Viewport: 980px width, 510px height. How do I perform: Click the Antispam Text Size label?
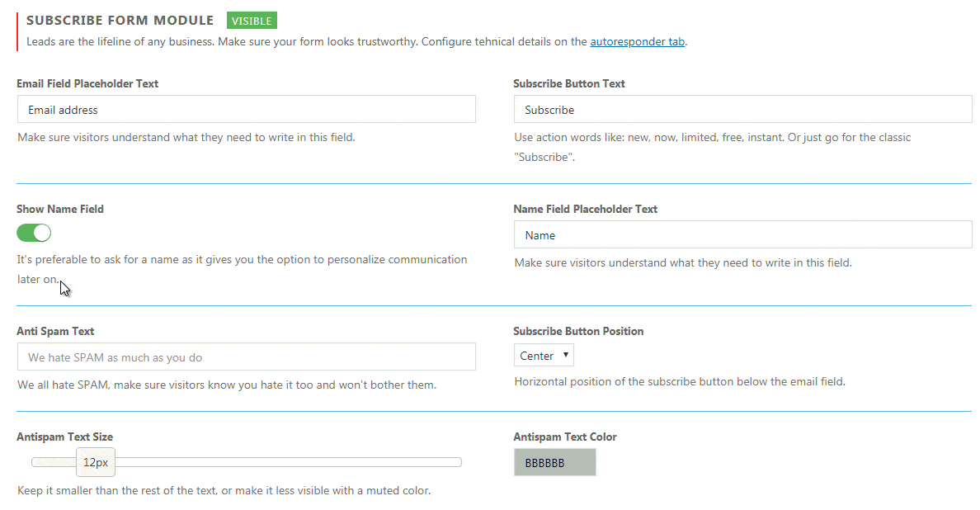click(65, 437)
